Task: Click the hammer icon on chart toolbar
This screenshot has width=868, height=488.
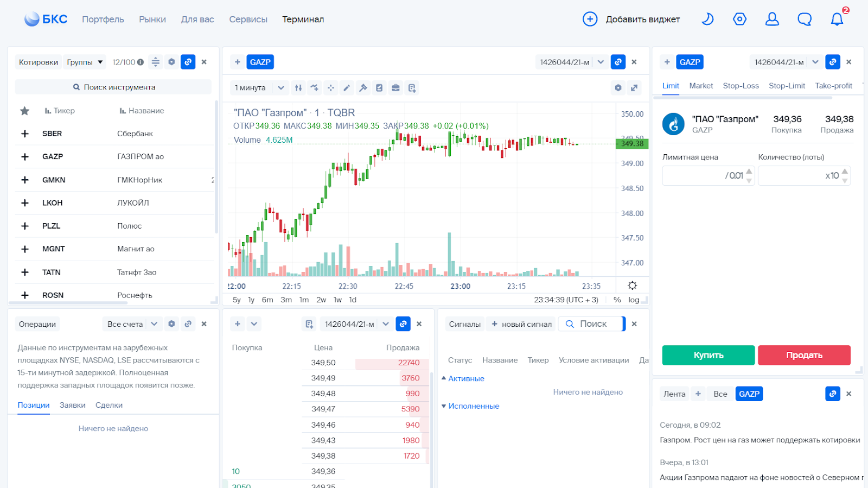Action: click(x=363, y=87)
